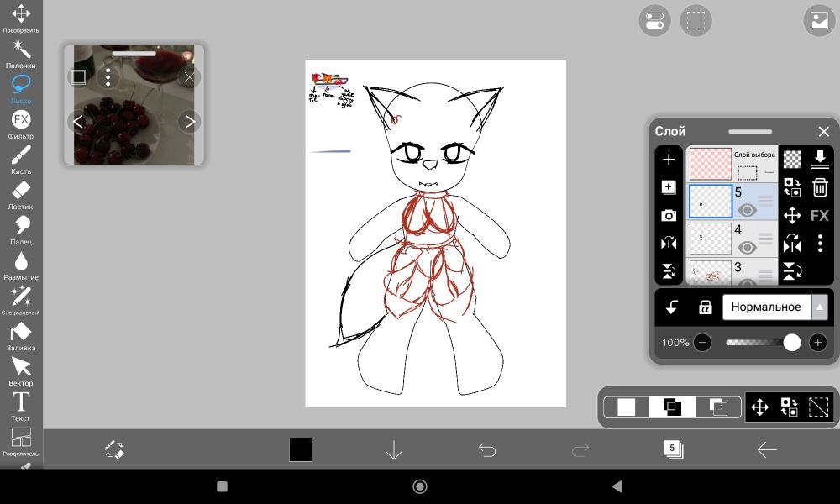
Task: Hide toolbar with down arrow
Action: click(394, 450)
